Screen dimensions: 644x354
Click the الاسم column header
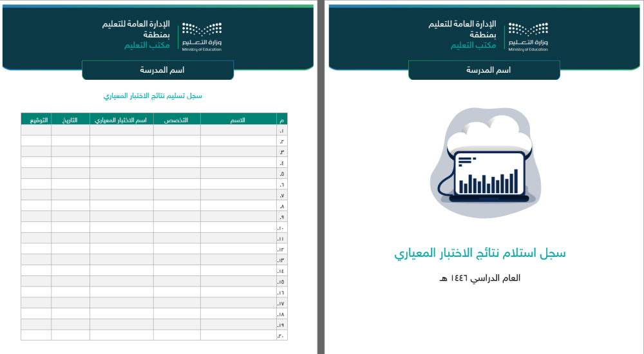238,120
